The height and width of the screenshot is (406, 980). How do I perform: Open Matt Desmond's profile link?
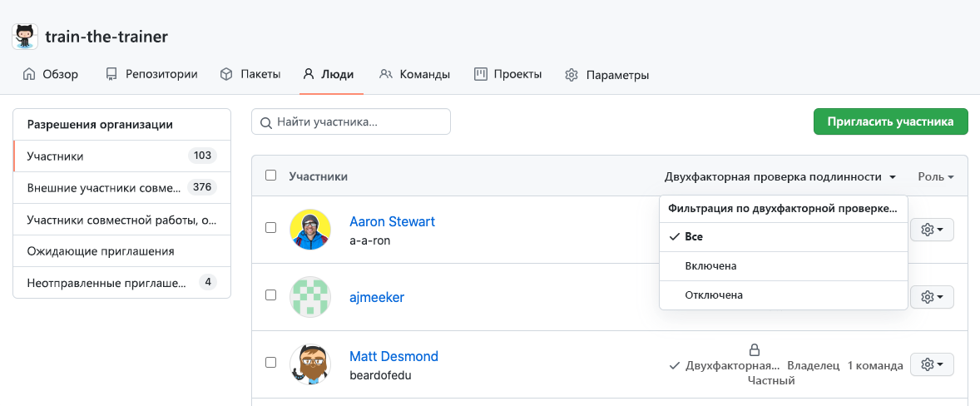[x=393, y=357]
